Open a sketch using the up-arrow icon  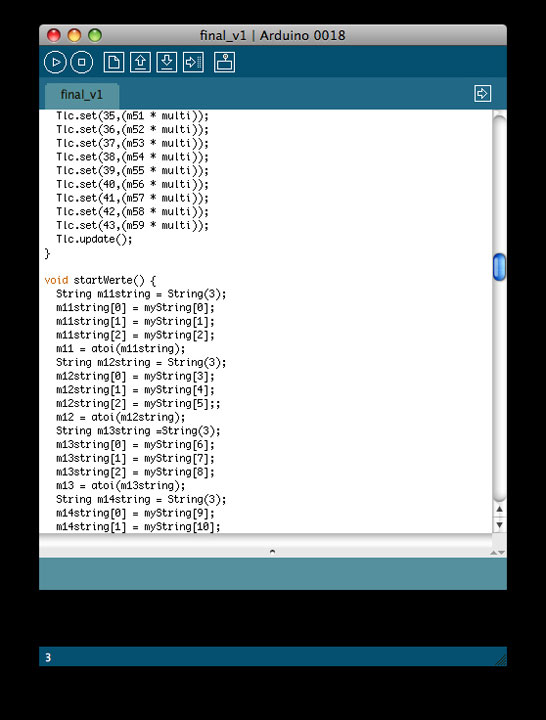[140, 62]
